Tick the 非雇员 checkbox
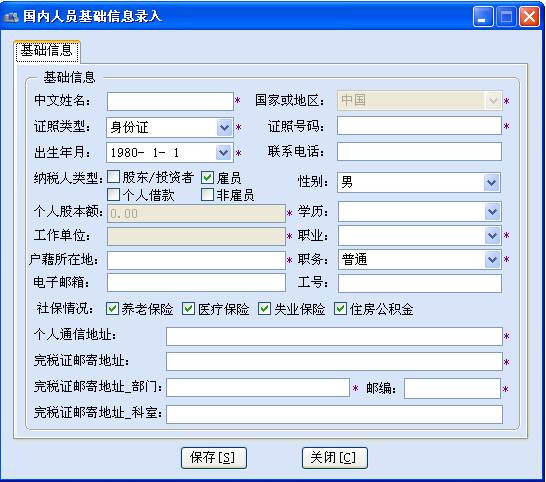546x482 pixels. coord(208,195)
